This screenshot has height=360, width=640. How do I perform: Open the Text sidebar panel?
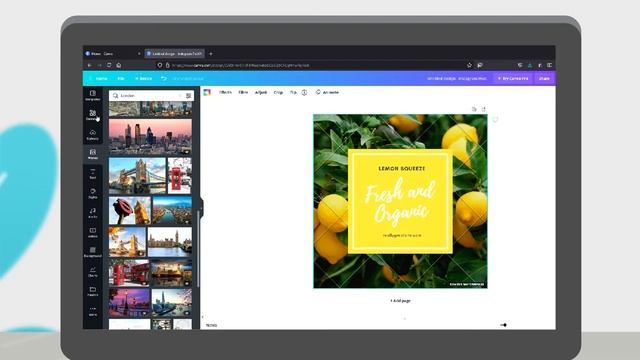93,174
